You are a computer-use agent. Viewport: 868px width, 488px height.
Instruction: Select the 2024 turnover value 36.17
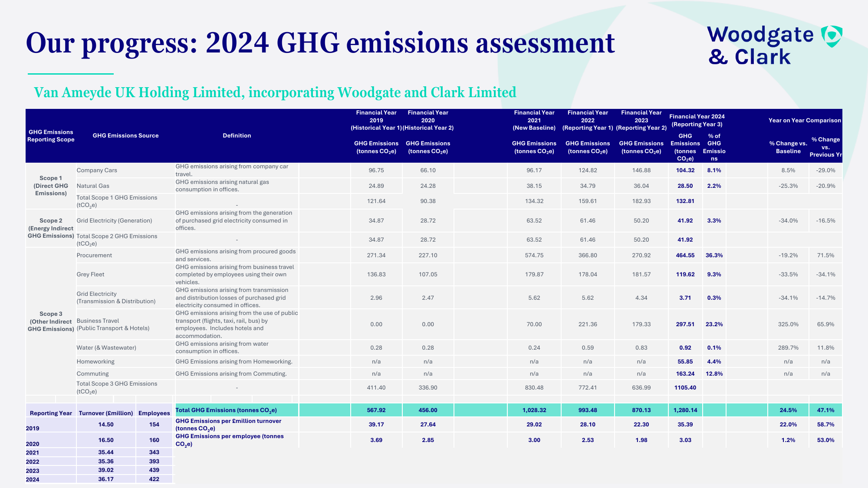point(106,479)
